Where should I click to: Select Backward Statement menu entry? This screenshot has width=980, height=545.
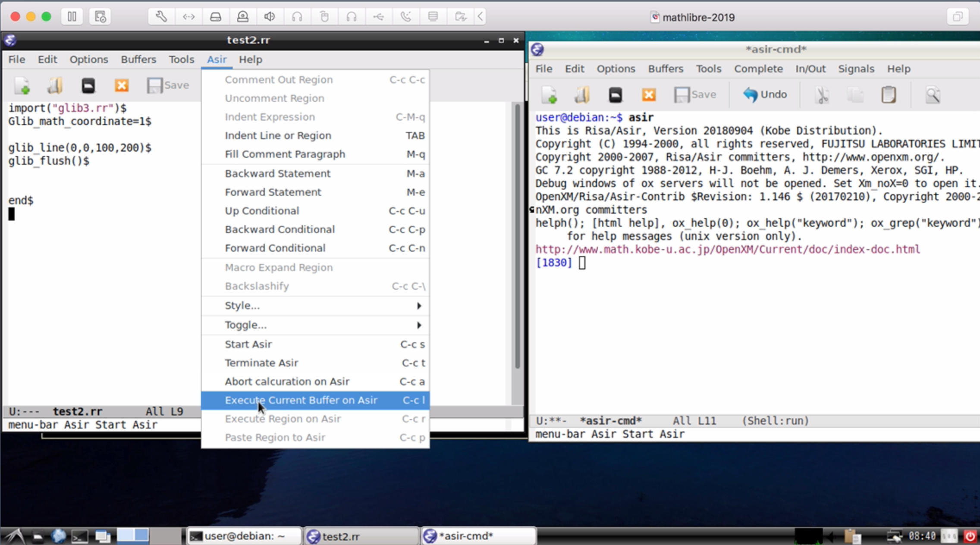pyautogui.click(x=315, y=173)
